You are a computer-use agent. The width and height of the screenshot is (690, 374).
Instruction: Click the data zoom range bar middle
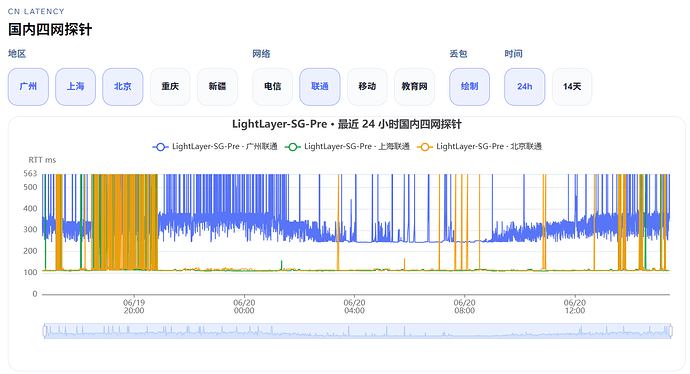[358, 331]
